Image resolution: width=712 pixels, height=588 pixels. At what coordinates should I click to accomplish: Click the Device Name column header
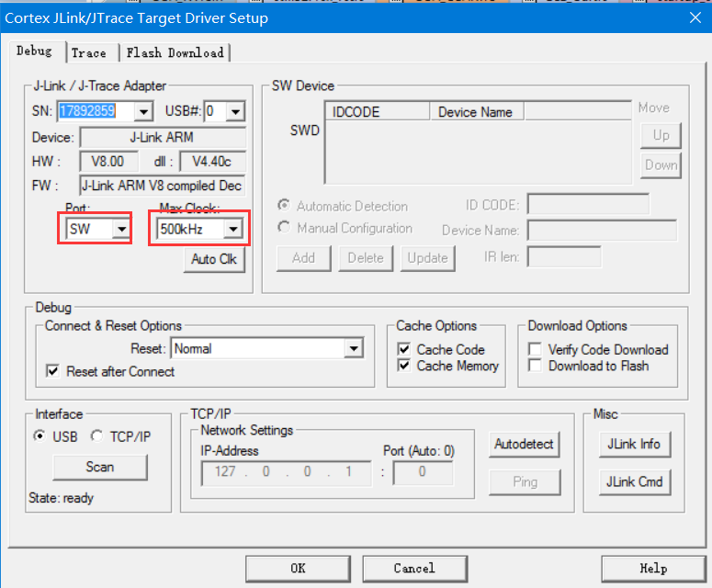click(x=477, y=112)
